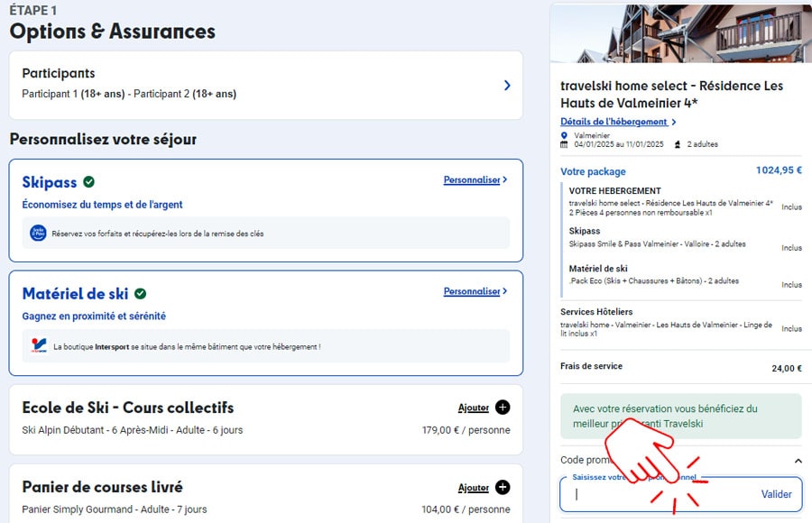Click the Participants heading
The image size is (812, 523).
(x=59, y=74)
